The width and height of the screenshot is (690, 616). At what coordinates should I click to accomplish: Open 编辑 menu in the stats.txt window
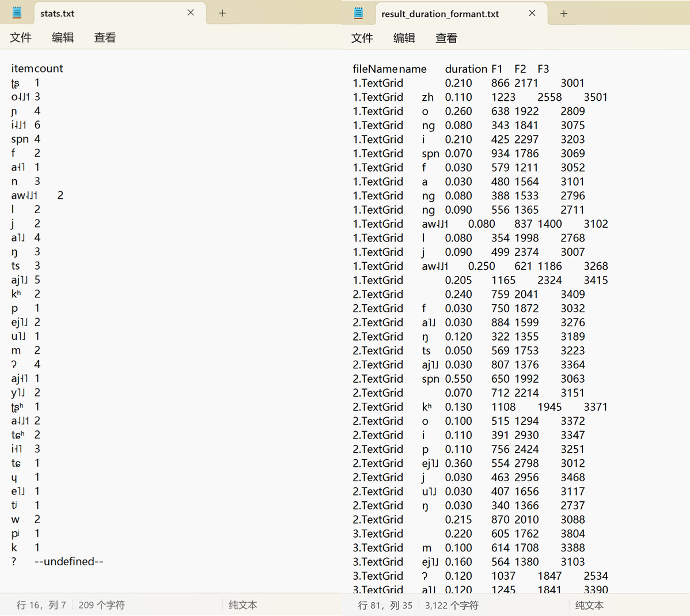(63, 37)
